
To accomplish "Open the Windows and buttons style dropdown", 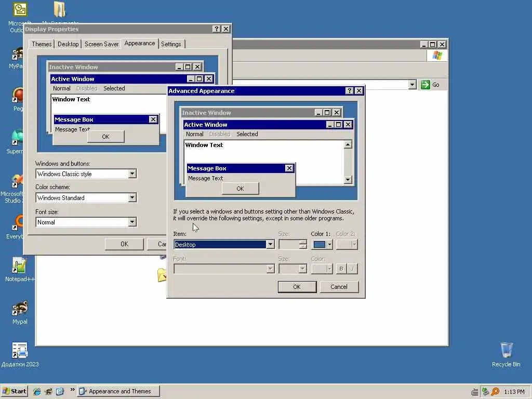I will (132, 174).
